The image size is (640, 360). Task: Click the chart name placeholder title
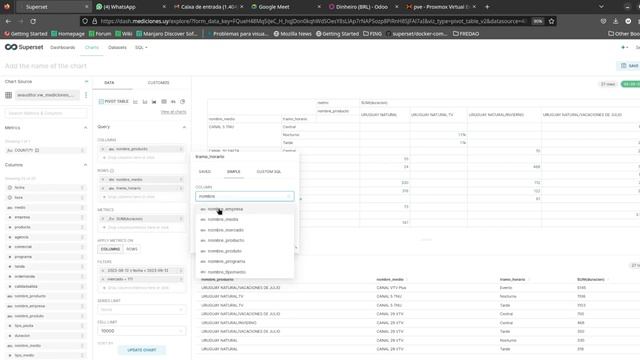coord(46,66)
